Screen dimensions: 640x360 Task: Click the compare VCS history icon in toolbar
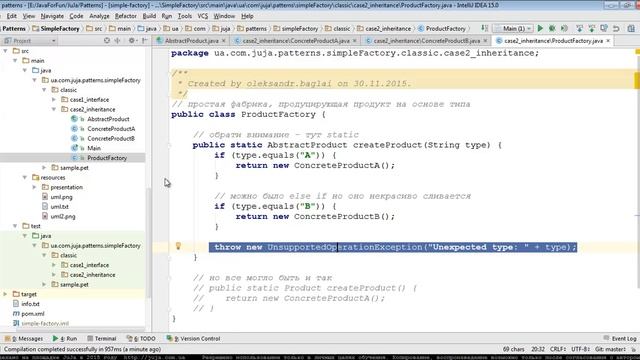(x=604, y=28)
